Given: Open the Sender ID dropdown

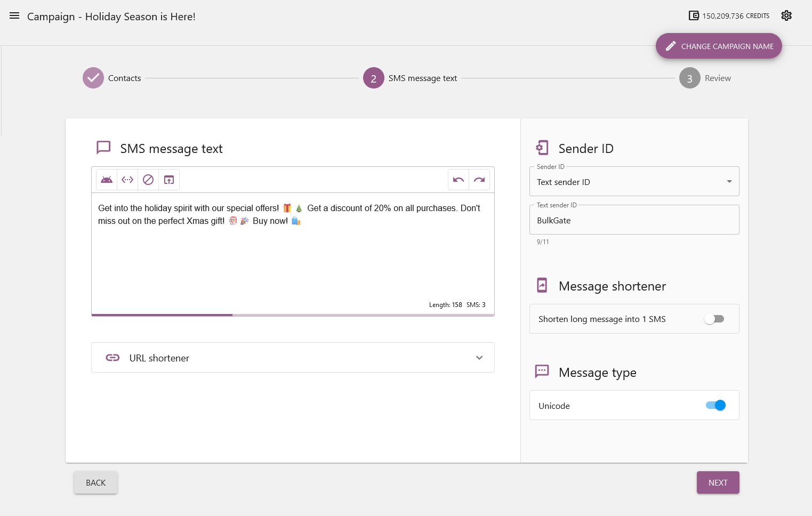Looking at the screenshot, I should click(x=634, y=182).
